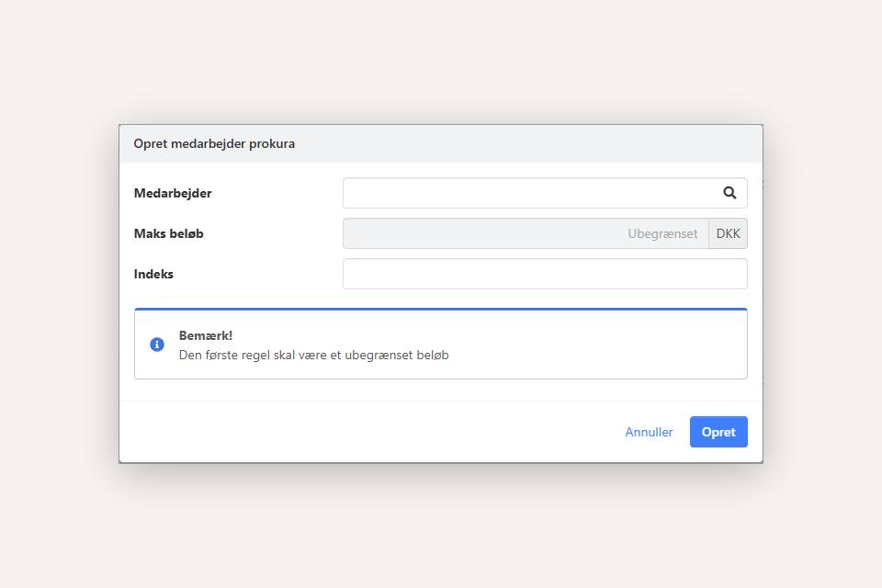This screenshot has height=588, width=882.
Task: Click empty space below the Indeks label
Action: [x=230, y=296]
